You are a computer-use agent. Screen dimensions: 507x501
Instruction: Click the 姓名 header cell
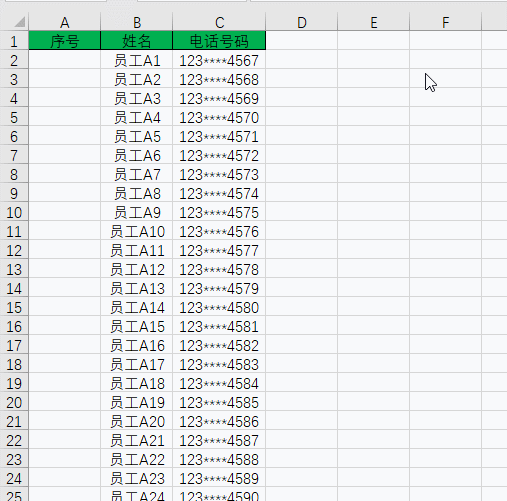click(x=136, y=40)
